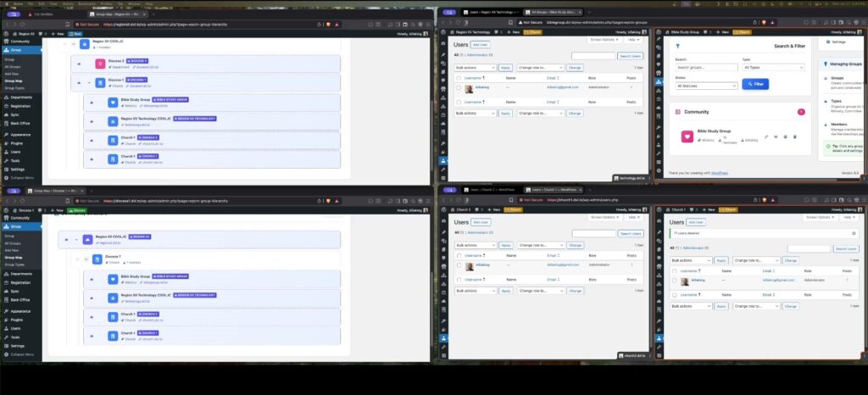
Task: Tick select-all checkbox in Church 2 users table header
Action: 459,253
